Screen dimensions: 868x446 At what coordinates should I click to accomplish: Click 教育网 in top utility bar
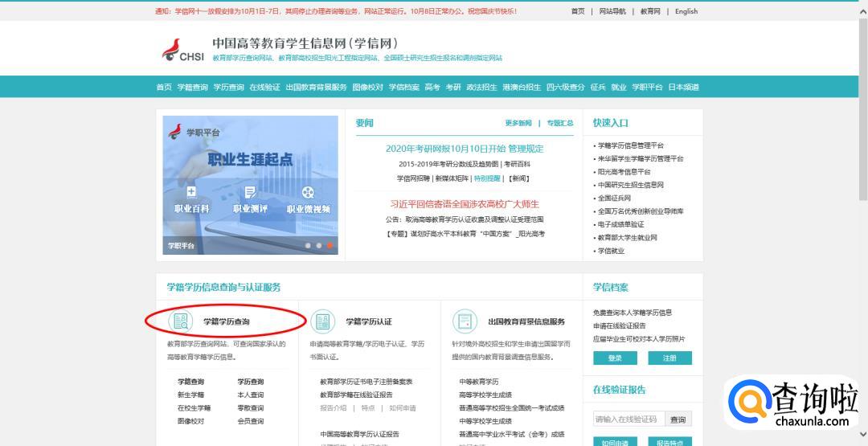(650, 11)
